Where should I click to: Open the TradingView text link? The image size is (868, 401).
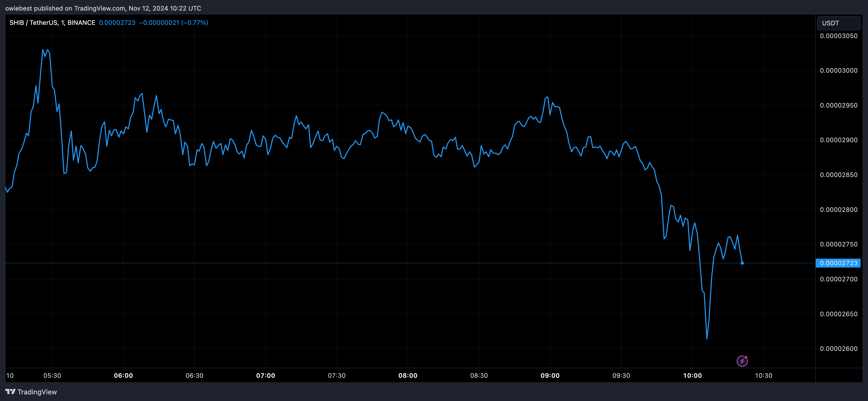[37, 392]
